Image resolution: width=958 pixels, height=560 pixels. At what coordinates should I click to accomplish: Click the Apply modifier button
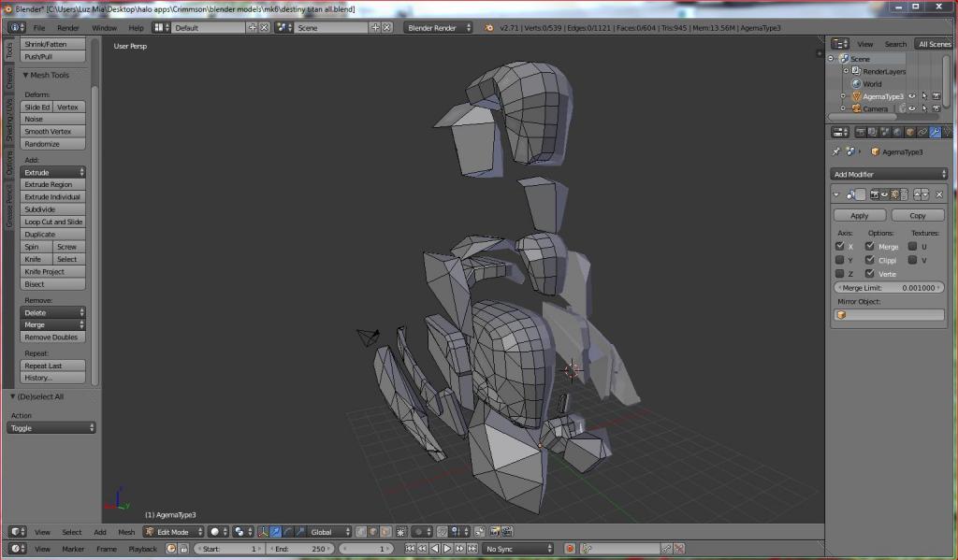[x=859, y=215]
